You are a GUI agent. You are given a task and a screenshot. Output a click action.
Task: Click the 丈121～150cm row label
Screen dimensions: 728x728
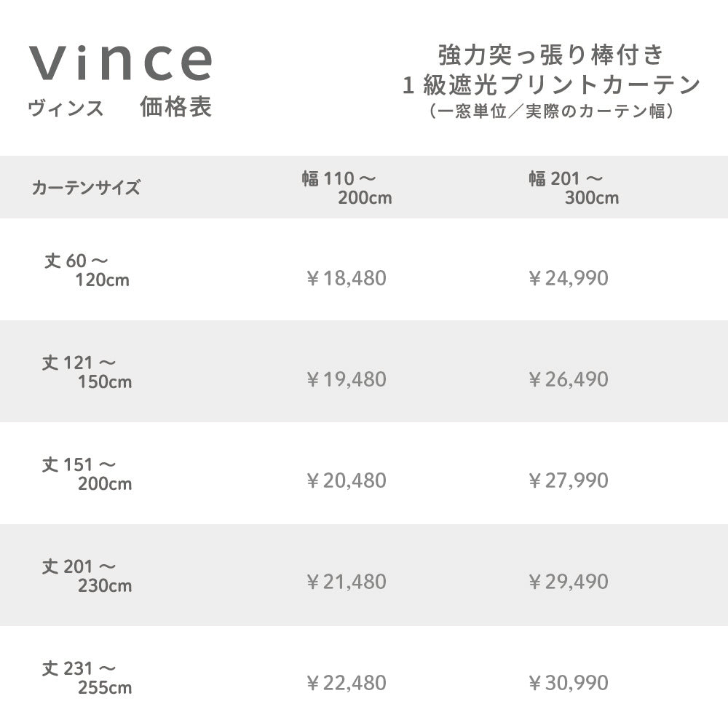(x=87, y=371)
